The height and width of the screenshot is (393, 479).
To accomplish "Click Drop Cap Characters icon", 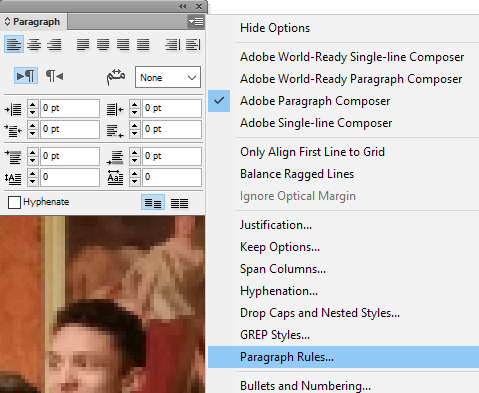I will click(x=115, y=178).
